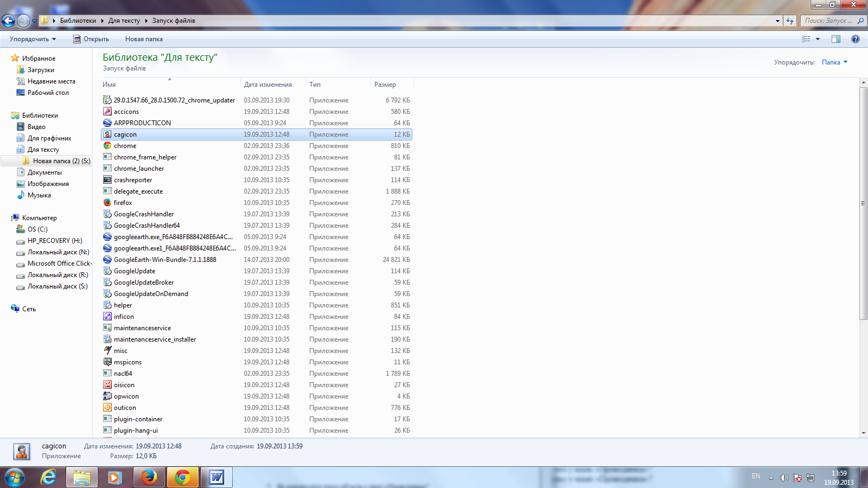Select the chrome_updater installer icon

point(107,100)
